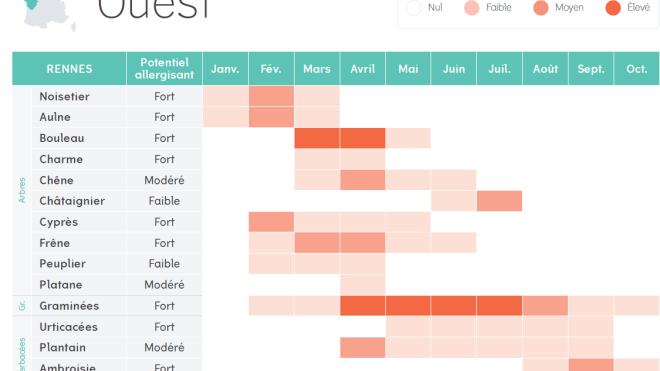Click Faible potential for Châtaignier
This screenshot has height=371, width=660.
coord(164,201)
